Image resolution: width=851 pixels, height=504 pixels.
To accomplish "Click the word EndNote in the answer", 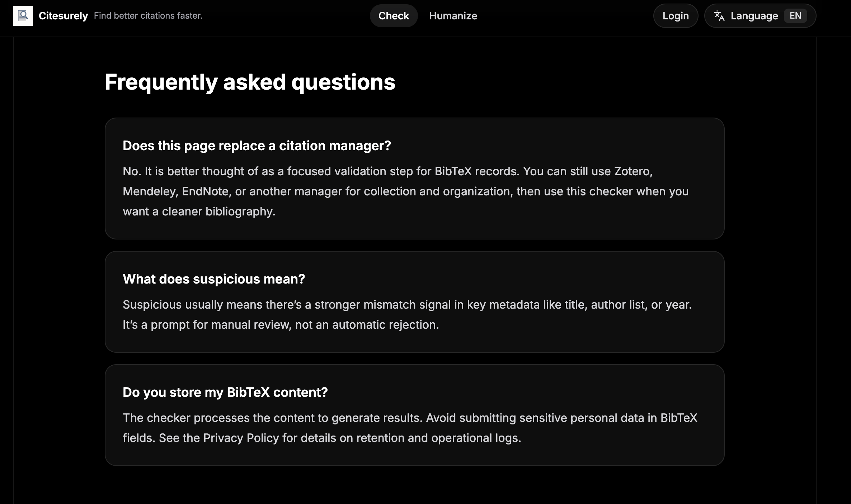I will (205, 191).
